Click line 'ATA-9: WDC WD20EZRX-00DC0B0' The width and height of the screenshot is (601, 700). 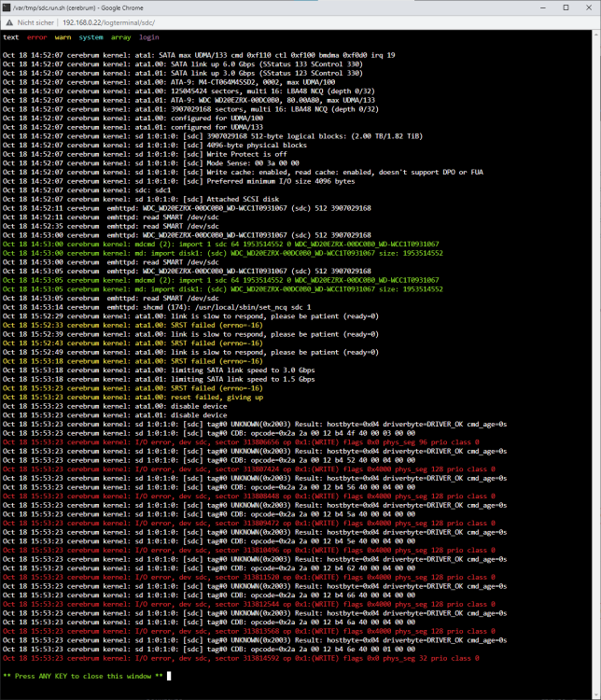click(x=189, y=100)
